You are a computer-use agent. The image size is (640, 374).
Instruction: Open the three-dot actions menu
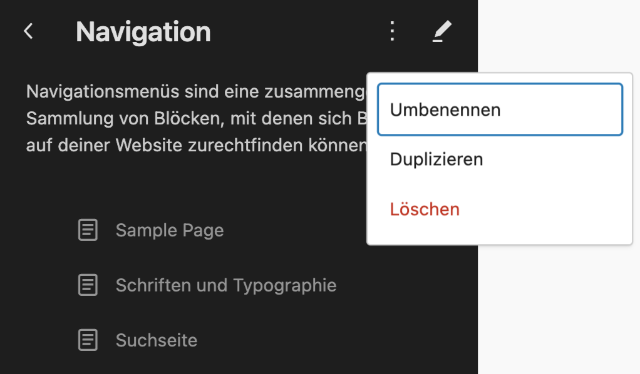[x=392, y=31]
